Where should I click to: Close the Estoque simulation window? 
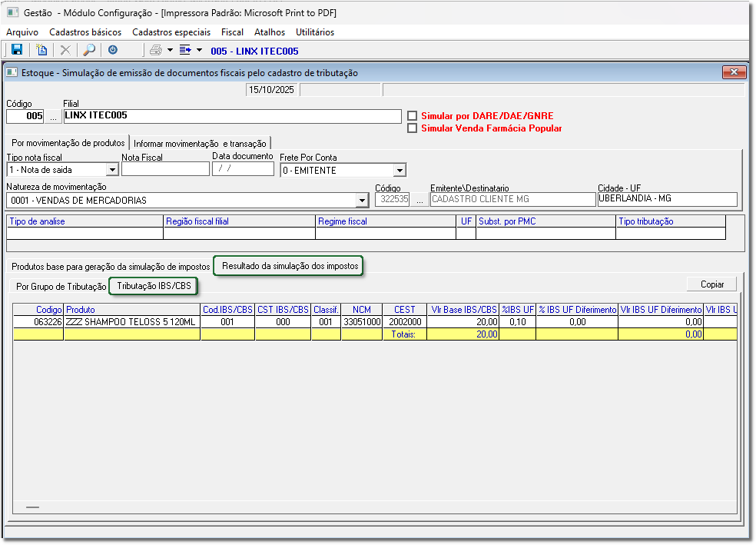[x=734, y=72]
